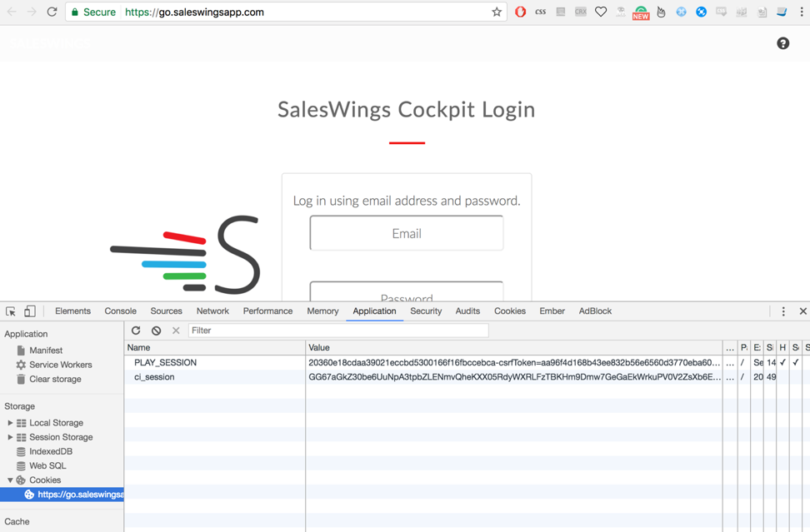Switch to the Performance tab
This screenshot has height=532, width=810.
click(x=267, y=311)
